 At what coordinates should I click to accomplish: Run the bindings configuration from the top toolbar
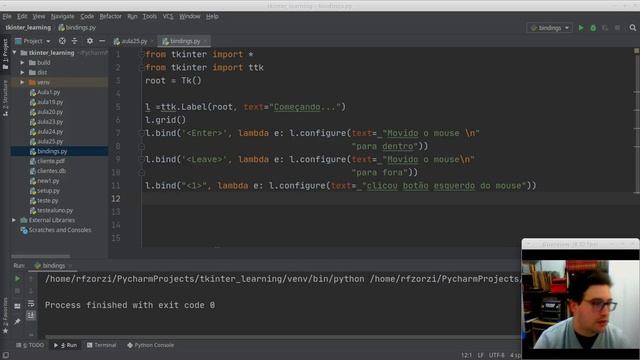pyautogui.click(x=581, y=28)
